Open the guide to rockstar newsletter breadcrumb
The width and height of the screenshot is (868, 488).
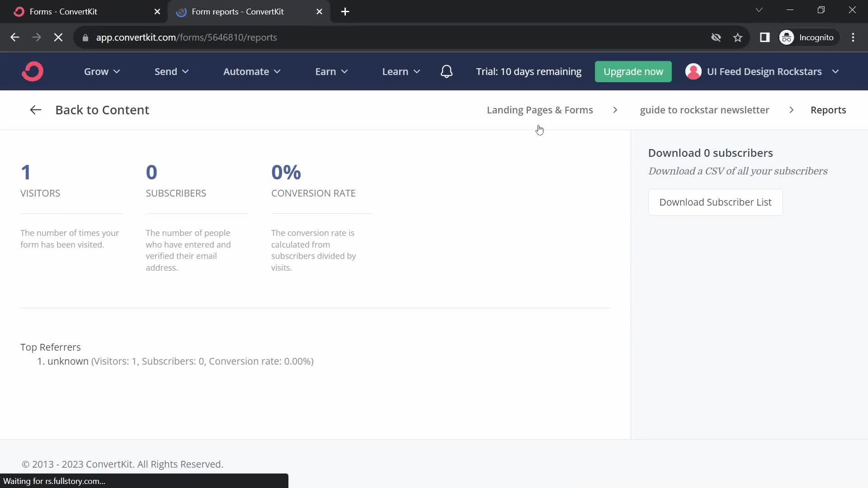coord(704,110)
